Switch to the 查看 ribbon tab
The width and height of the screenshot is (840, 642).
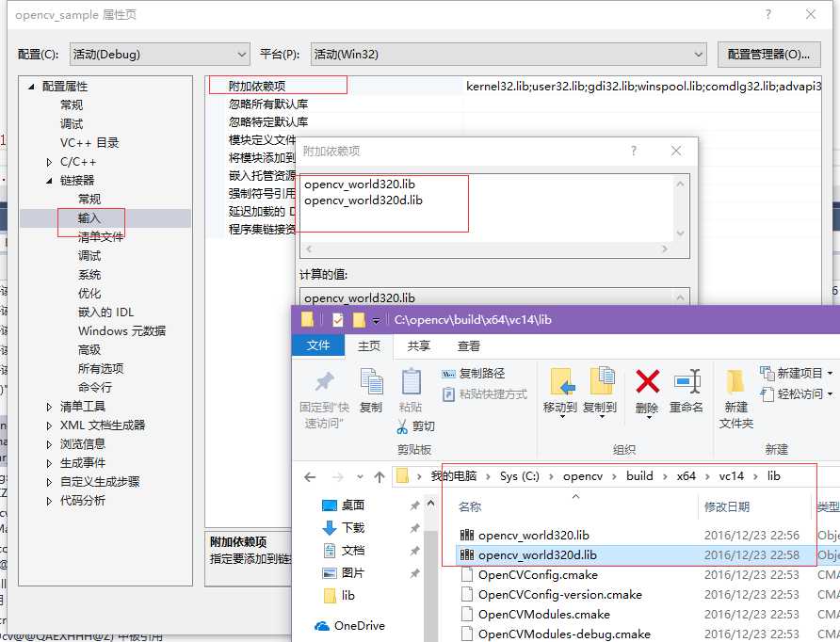(x=469, y=345)
